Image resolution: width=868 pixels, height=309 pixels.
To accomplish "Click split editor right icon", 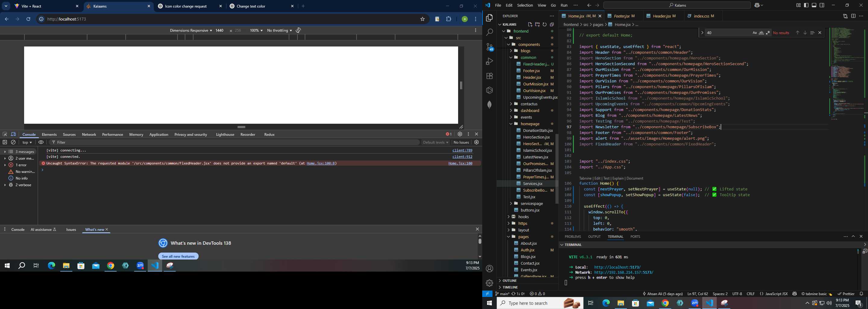I will 853,16.
